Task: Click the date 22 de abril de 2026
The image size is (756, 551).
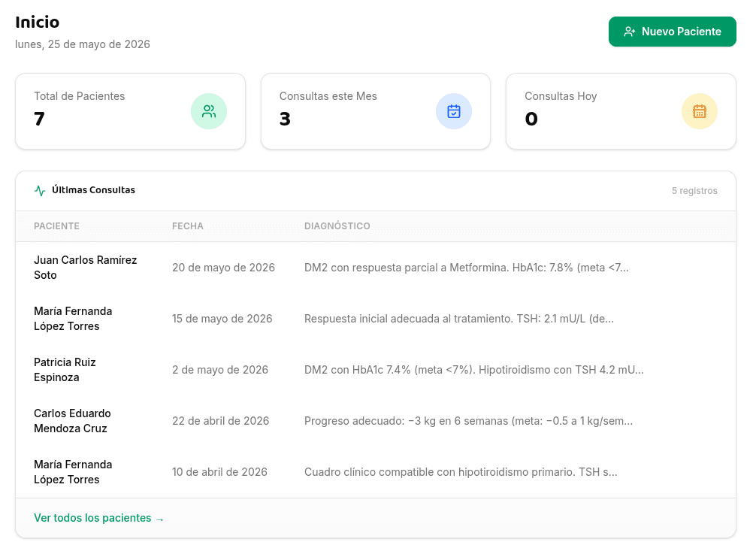Action: pos(220,421)
